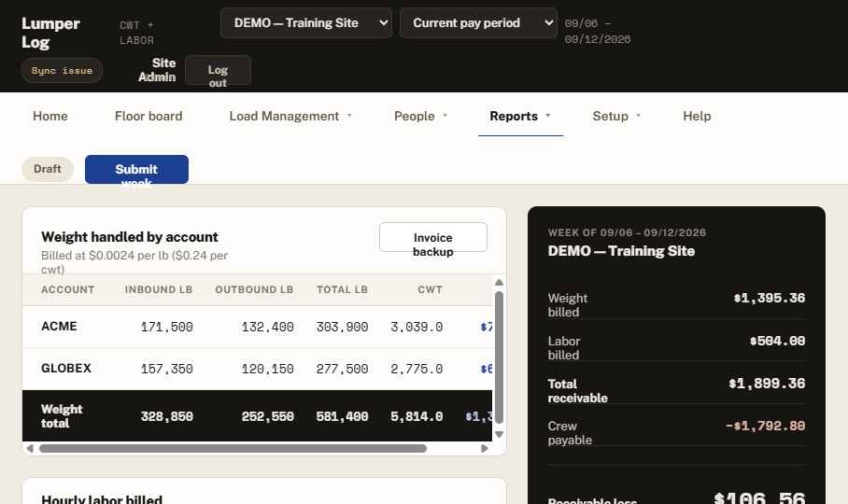Click the Weight billed amount $1,395.36
Viewport: 848px width, 504px height.
pos(769,298)
